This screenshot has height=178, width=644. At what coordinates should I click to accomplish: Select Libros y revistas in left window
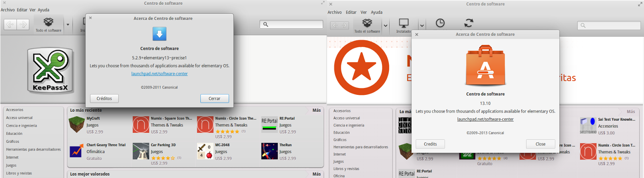point(19,173)
